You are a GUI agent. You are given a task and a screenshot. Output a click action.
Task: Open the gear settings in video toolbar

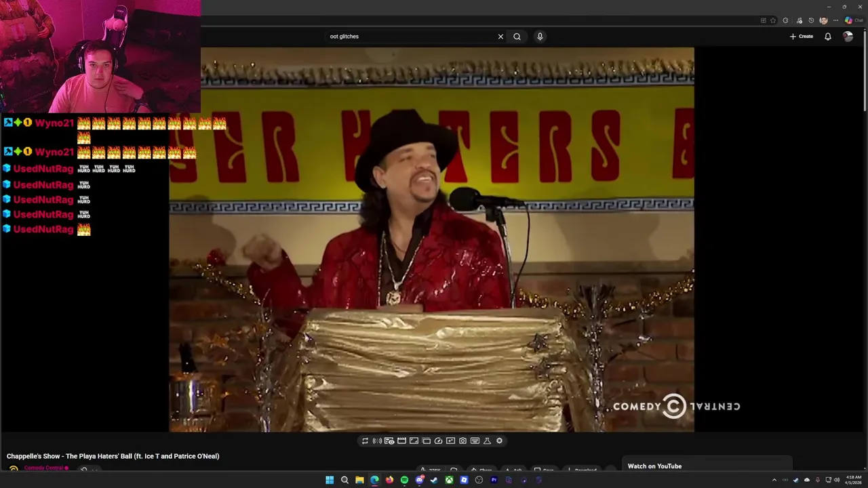[499, 441]
